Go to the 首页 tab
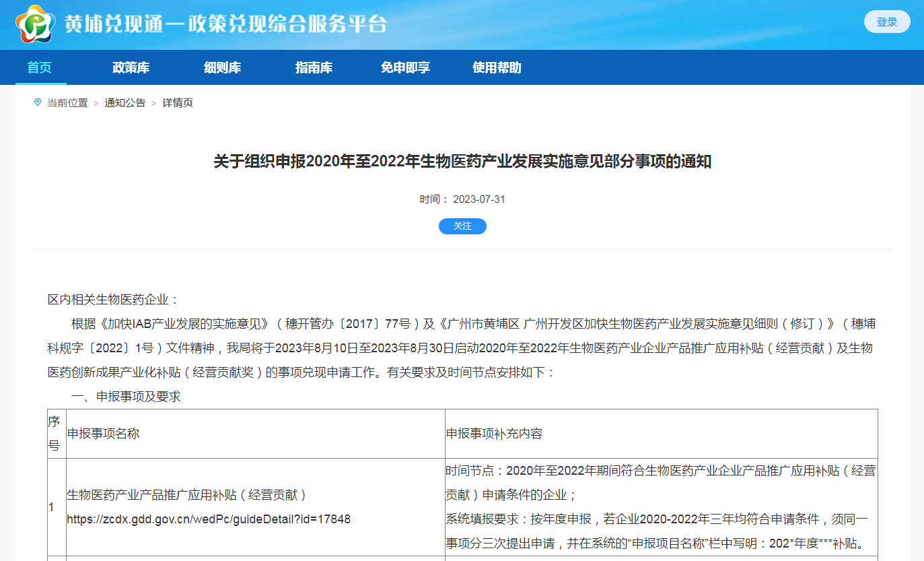Image resolution: width=924 pixels, height=561 pixels. pos(40,67)
